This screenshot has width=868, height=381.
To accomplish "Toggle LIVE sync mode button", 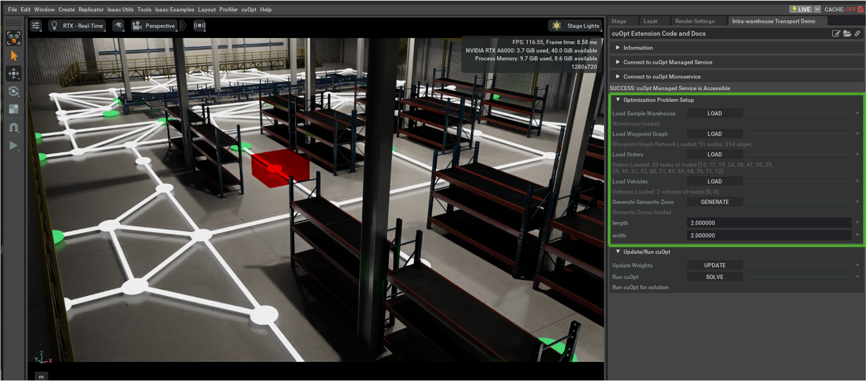I will 801,9.
